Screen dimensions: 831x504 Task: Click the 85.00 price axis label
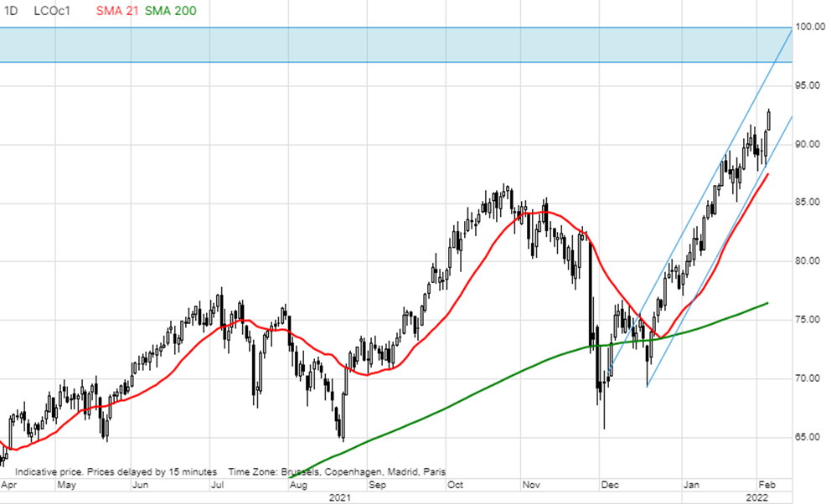coord(808,203)
